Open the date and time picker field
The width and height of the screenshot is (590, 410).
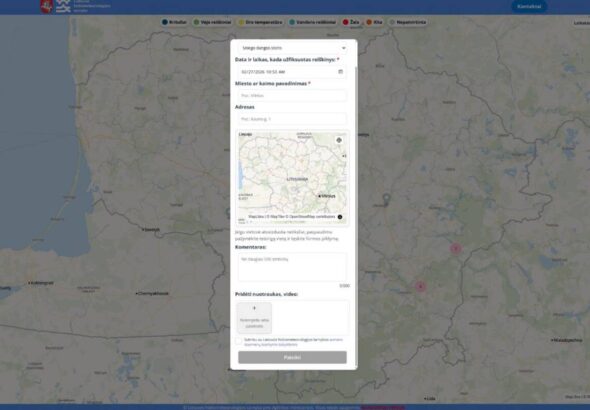pyautogui.click(x=292, y=71)
